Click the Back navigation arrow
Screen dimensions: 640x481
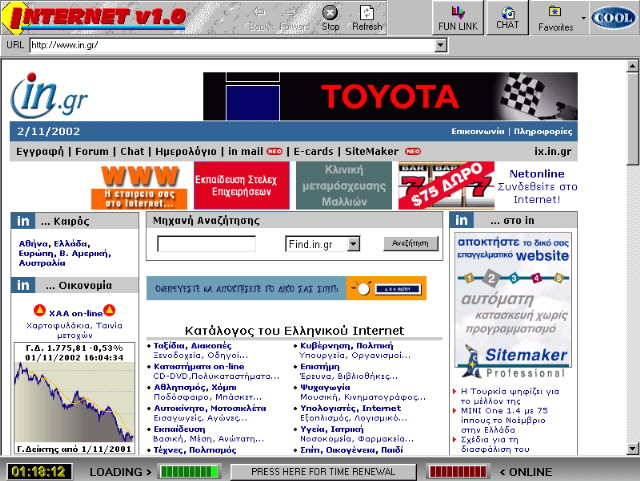coord(259,17)
